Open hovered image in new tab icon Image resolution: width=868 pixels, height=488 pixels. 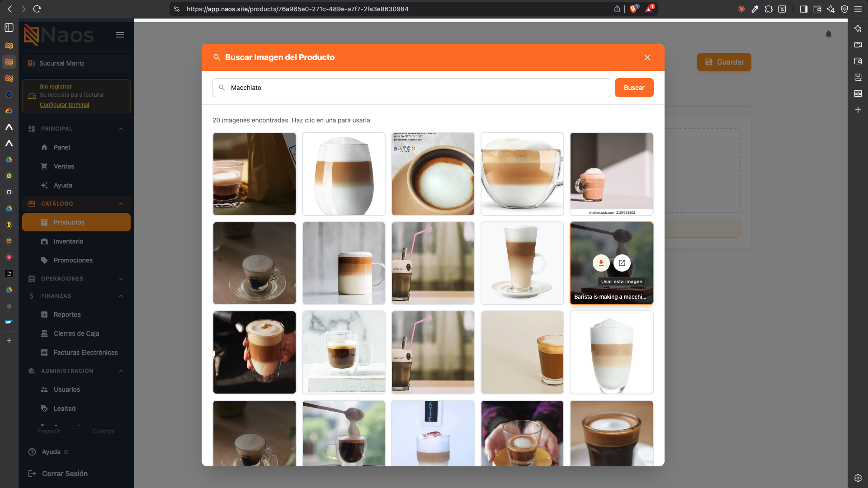click(x=622, y=263)
